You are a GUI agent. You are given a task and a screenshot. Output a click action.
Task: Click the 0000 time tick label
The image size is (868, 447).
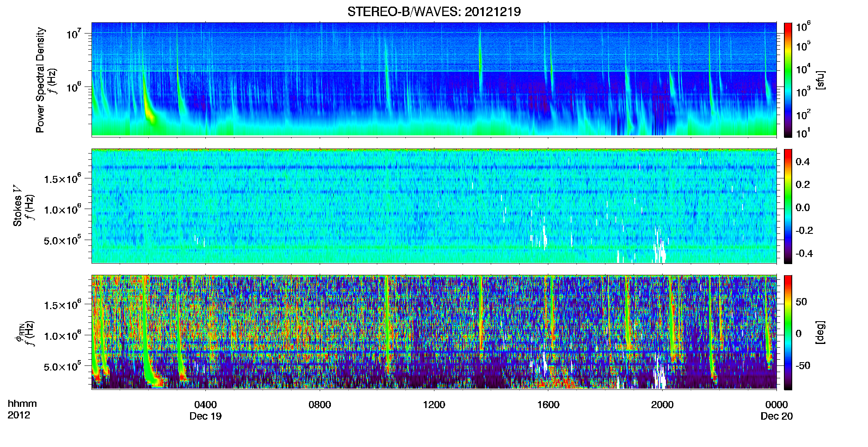[776, 405]
